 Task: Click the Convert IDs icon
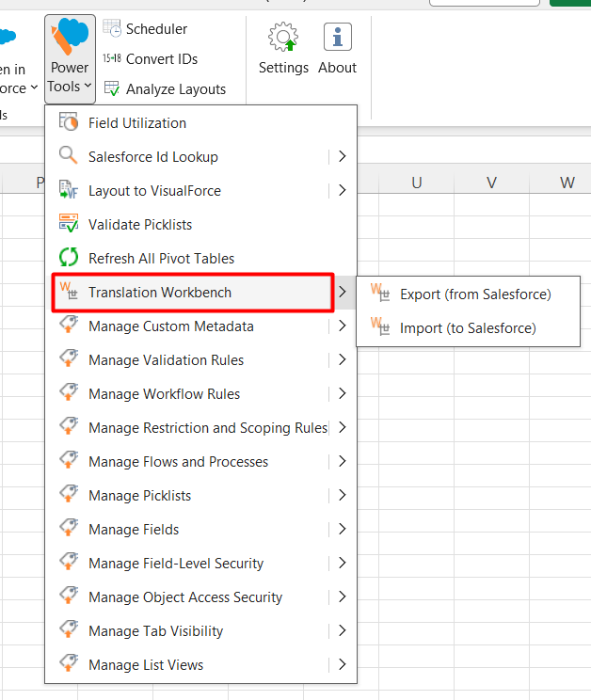point(112,59)
